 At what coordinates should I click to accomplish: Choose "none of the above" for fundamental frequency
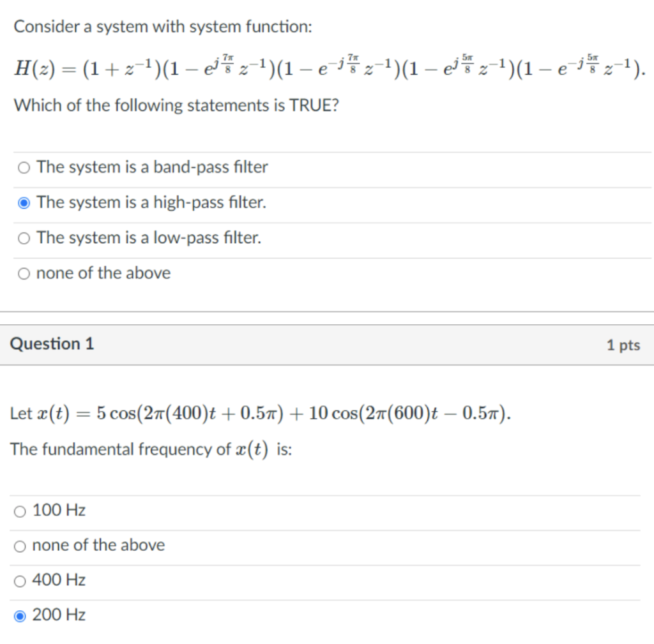[x=20, y=546]
